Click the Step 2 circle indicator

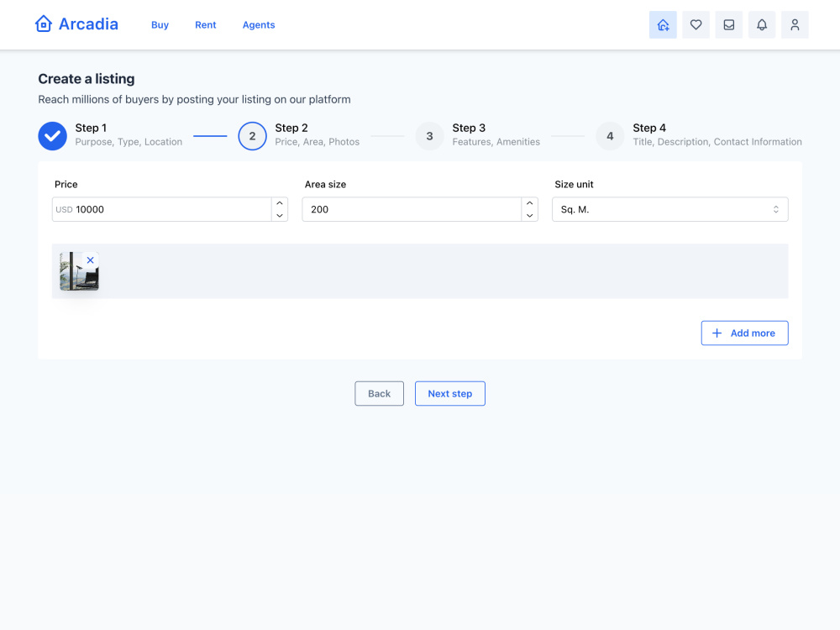pos(252,135)
